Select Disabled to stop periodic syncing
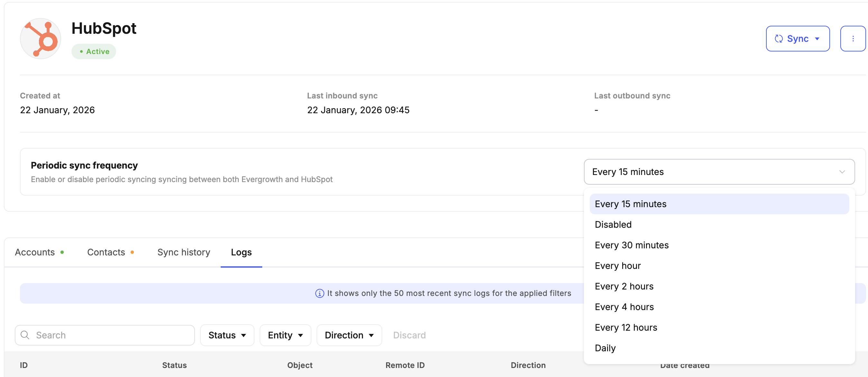This screenshot has width=868, height=377. 613,225
